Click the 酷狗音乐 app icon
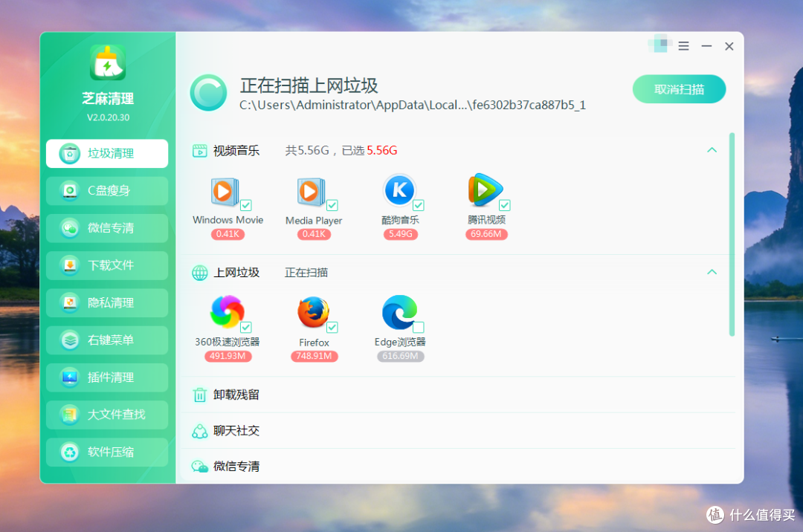The image size is (803, 532). pos(399,190)
